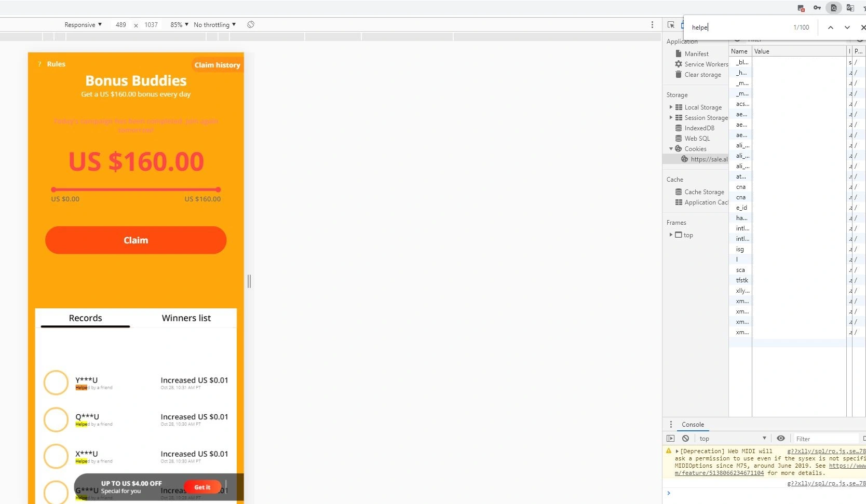Select the https://sale cookie origin
This screenshot has height=504, width=866.
tap(709, 159)
